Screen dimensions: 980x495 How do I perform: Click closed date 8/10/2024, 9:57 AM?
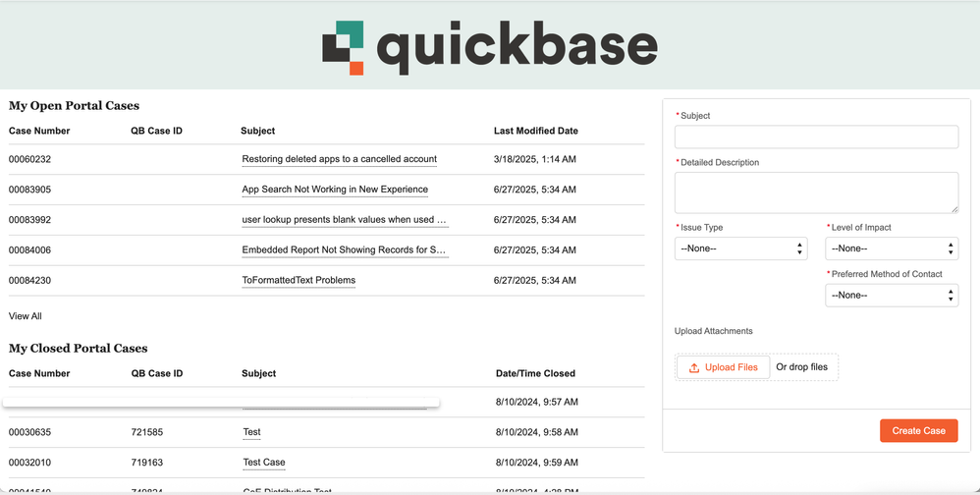point(537,402)
